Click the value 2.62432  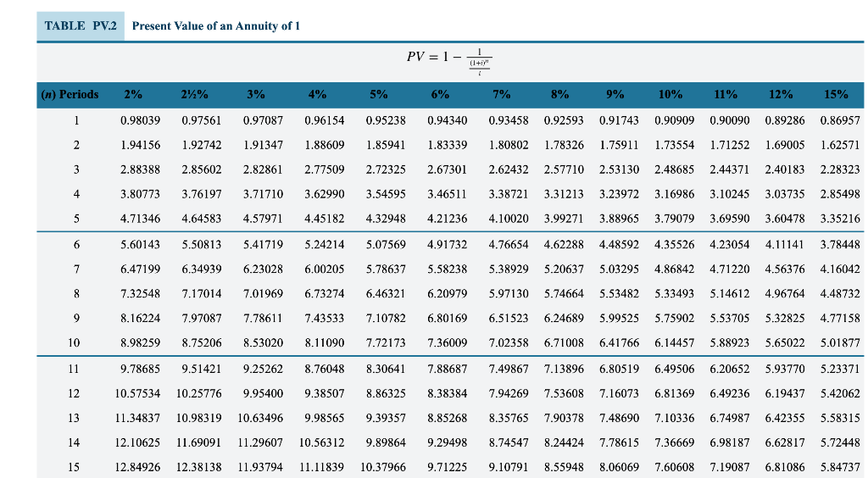pyautogui.click(x=509, y=170)
